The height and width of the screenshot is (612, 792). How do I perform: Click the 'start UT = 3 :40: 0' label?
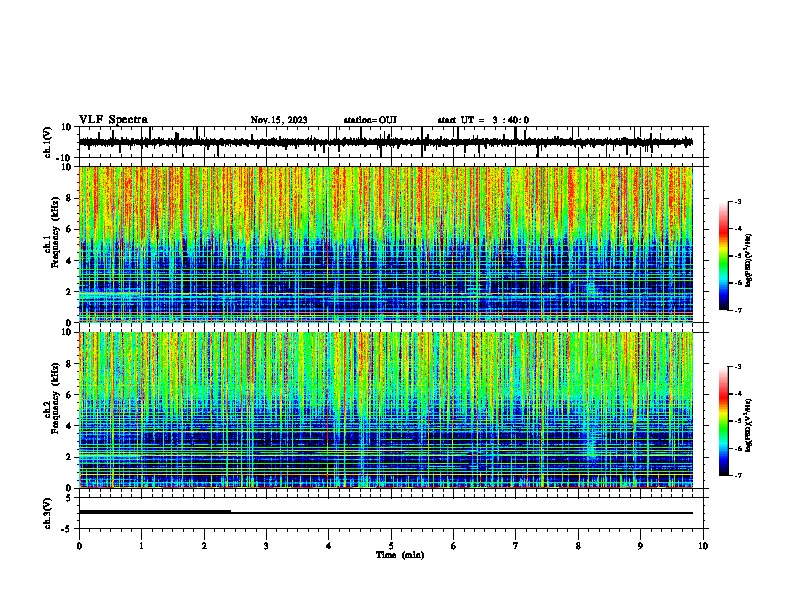pyautogui.click(x=483, y=120)
